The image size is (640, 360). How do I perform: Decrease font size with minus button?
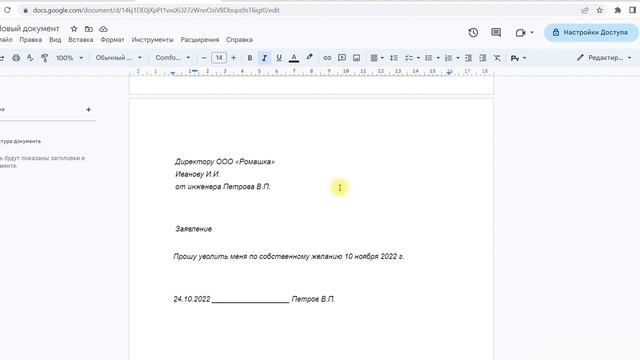pyautogui.click(x=204, y=58)
